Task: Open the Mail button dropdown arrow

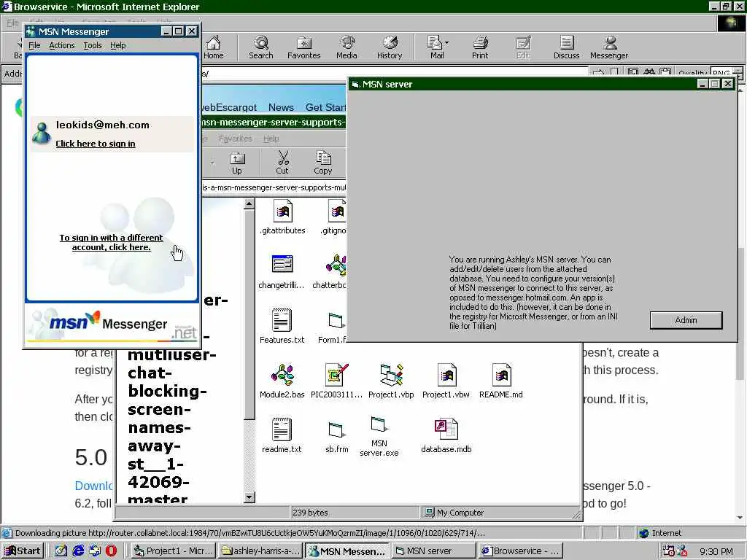Action: [447, 43]
